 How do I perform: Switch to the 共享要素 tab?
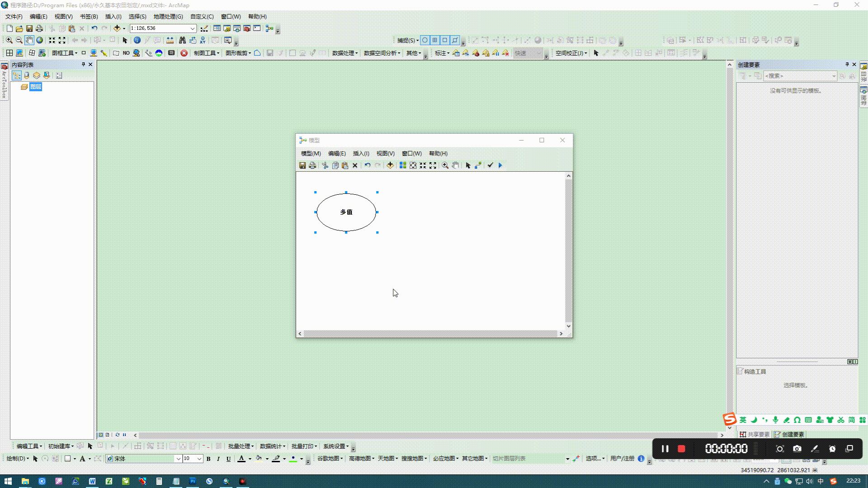tap(754, 434)
